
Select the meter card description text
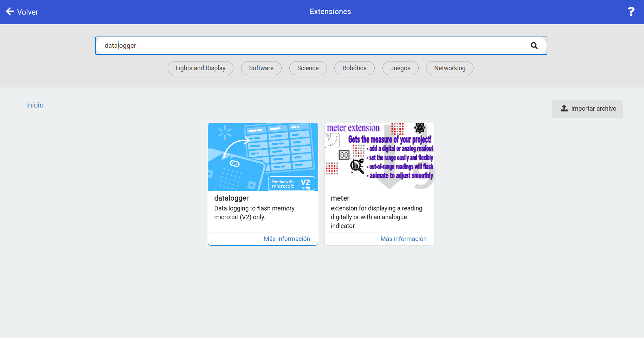coord(376,217)
